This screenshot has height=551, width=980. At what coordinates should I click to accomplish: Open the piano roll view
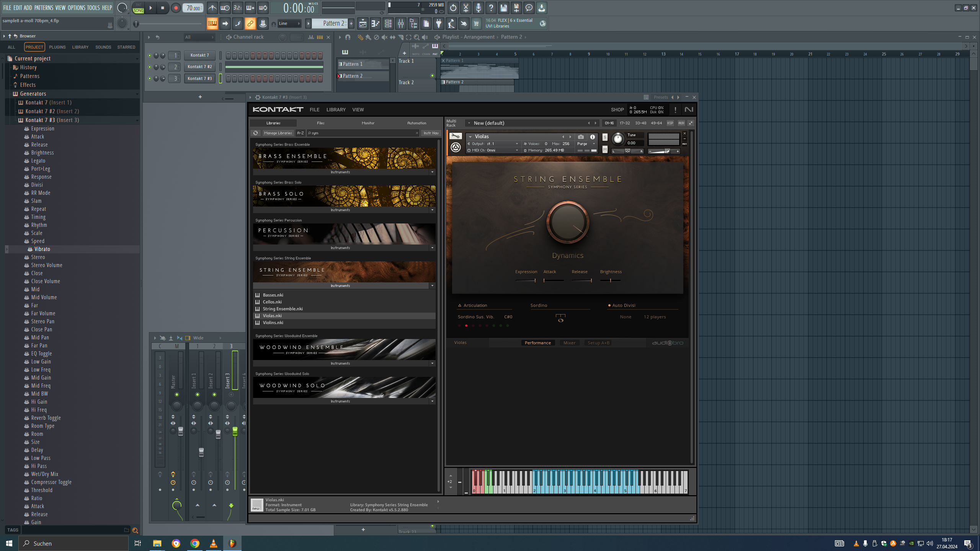375,24
